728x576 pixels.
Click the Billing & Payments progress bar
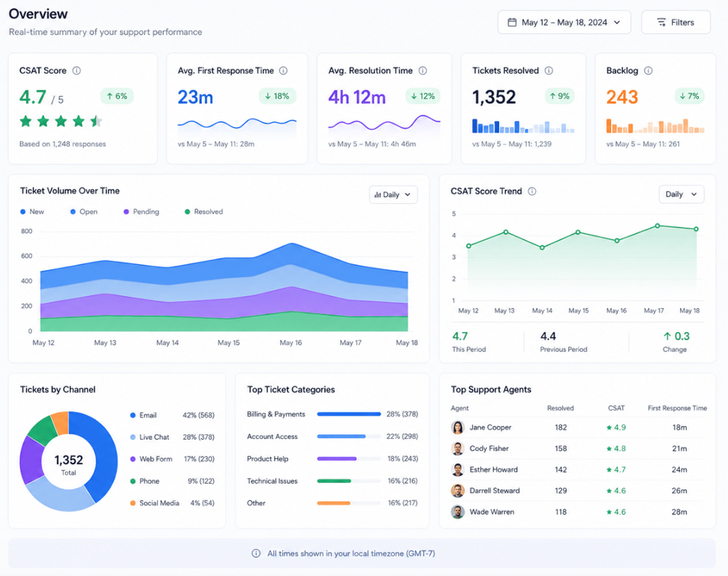tap(349, 414)
